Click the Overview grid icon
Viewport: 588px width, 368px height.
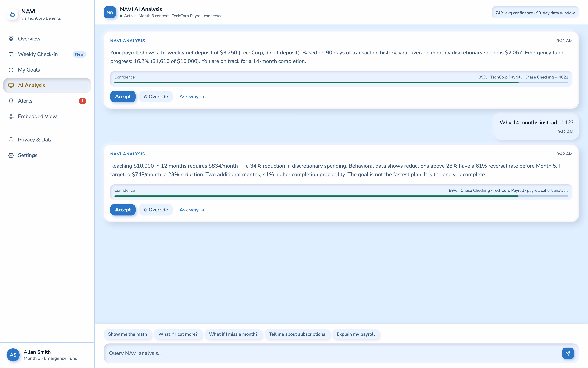pyautogui.click(x=11, y=39)
